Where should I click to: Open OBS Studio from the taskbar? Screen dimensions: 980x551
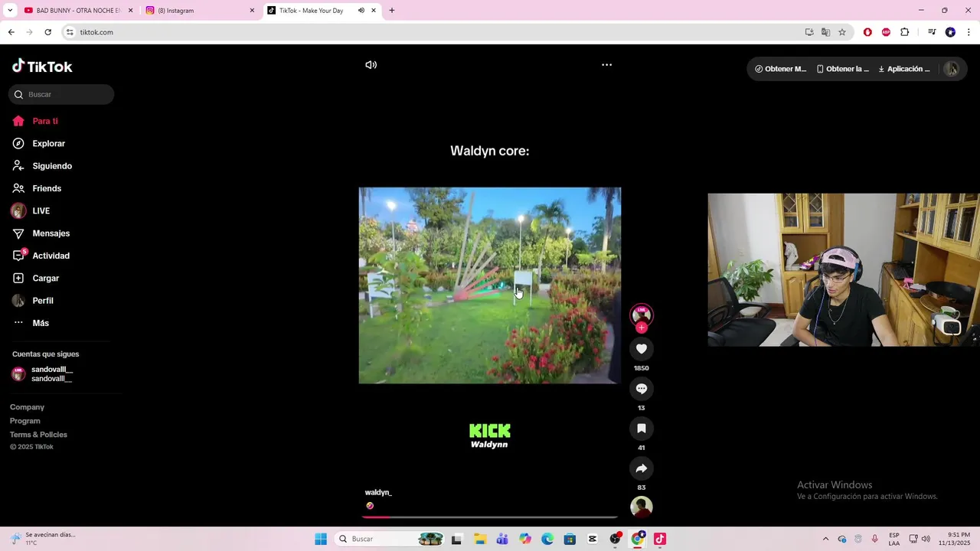click(615, 539)
